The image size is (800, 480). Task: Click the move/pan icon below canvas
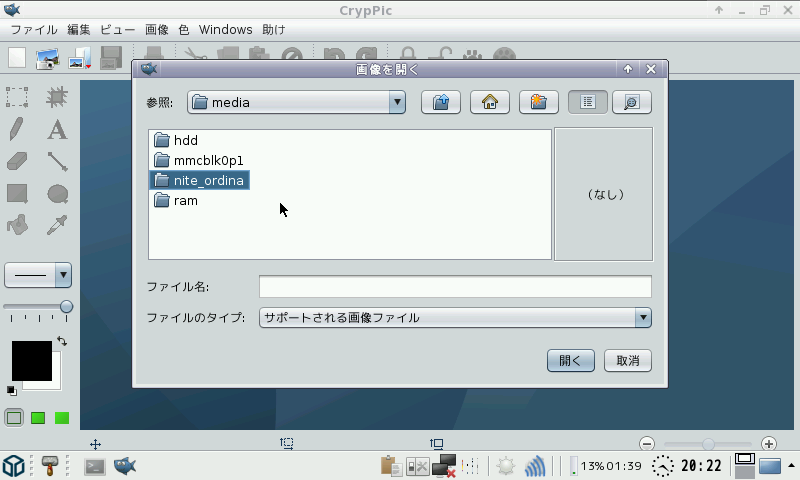pos(95,444)
